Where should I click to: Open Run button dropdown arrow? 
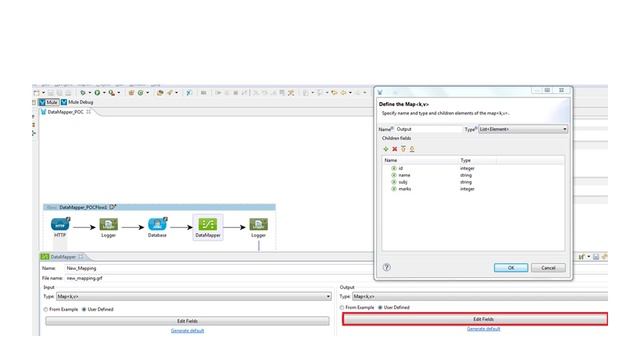click(x=104, y=93)
